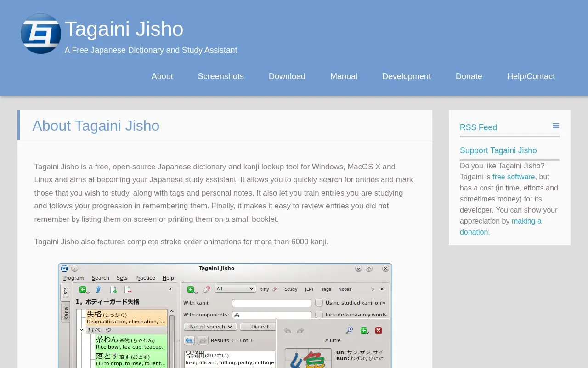
Task: Switch to the vertical Lists tab
Action: 66,293
